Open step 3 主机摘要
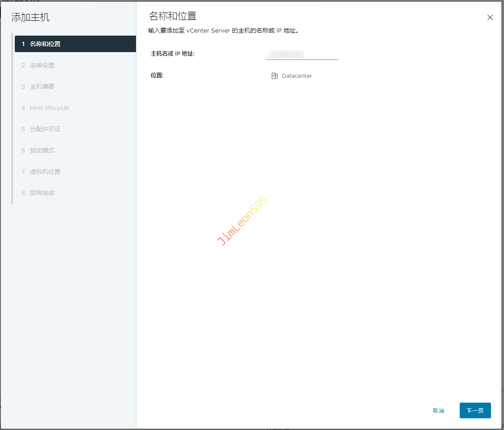The height and width of the screenshot is (430, 504). coord(42,86)
